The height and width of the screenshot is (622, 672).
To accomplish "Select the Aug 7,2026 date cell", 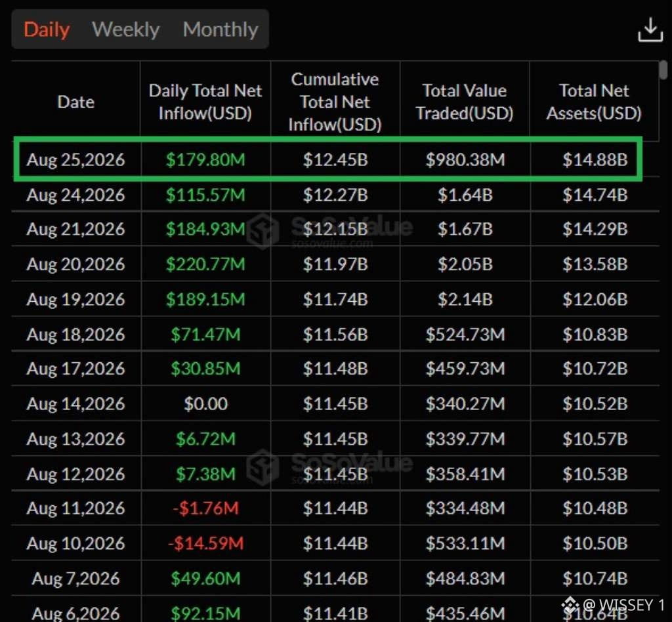I will pos(76,579).
